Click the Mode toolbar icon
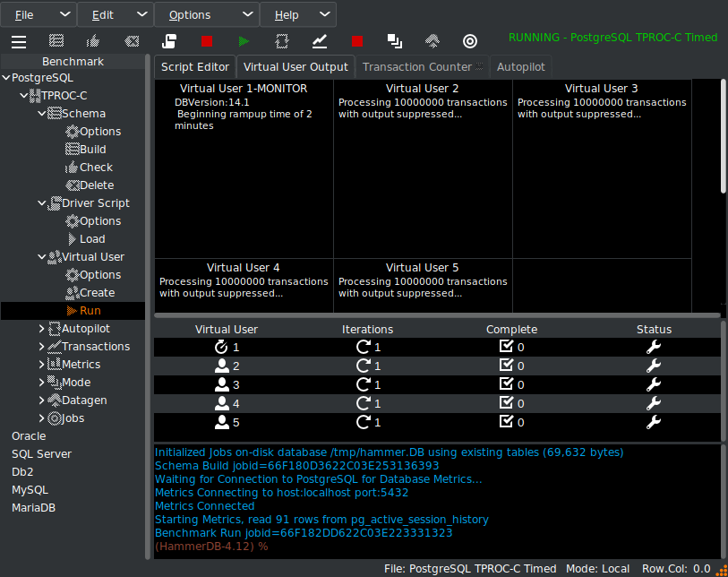 395,41
